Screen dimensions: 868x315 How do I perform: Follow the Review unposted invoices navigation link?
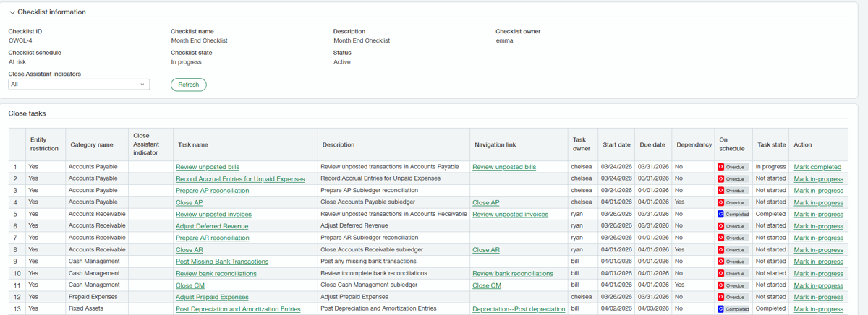[511, 215]
